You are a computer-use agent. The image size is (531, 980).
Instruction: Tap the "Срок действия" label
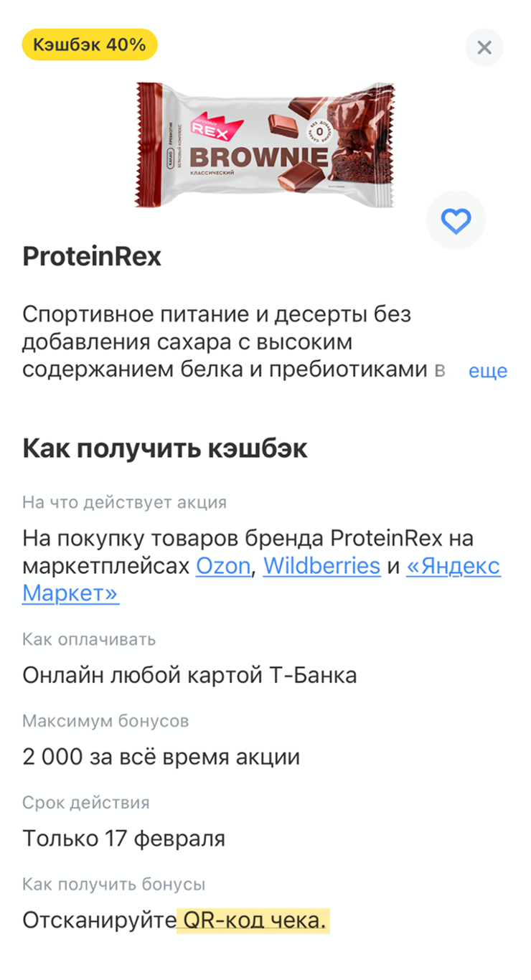(x=86, y=803)
